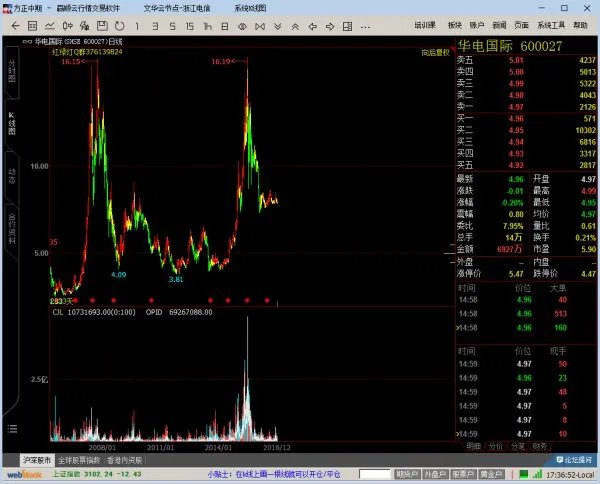Screen dimensions: 600x484
Task: Open the 培训课 menu
Action: (426, 24)
